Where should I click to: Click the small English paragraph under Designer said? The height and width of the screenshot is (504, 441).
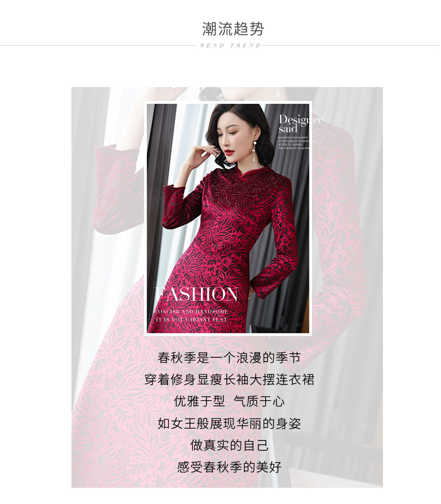click(294, 143)
